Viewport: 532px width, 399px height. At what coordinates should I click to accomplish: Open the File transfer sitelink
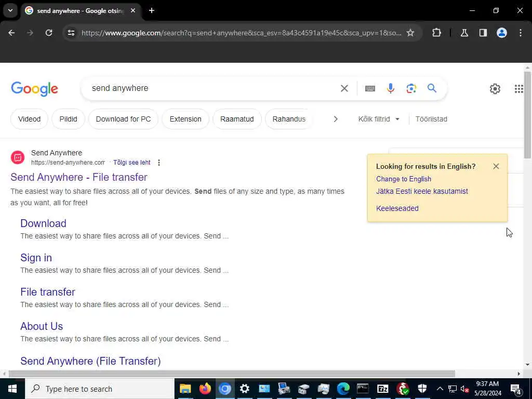(47, 292)
